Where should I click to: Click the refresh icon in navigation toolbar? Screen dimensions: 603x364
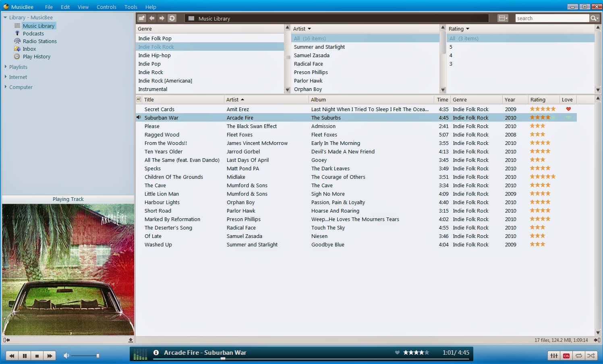point(172,18)
